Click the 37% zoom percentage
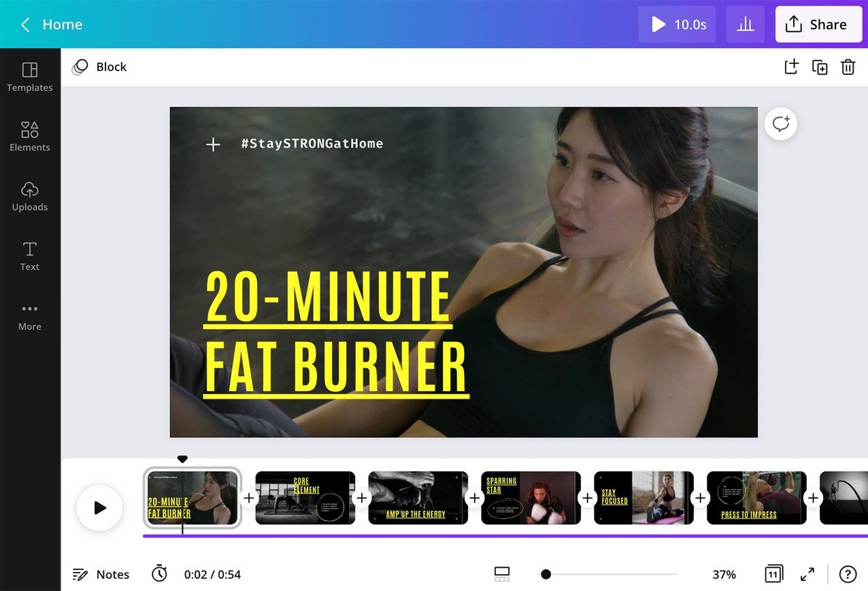 724,575
